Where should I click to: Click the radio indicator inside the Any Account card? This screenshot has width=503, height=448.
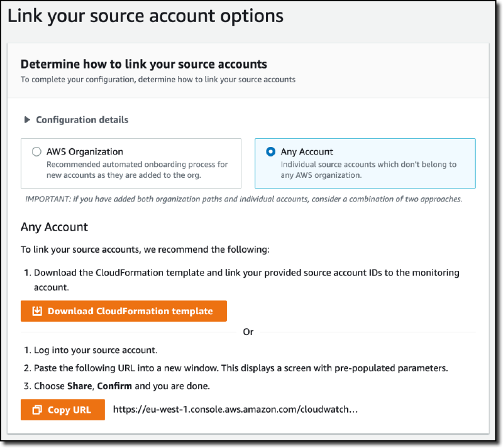(x=270, y=151)
